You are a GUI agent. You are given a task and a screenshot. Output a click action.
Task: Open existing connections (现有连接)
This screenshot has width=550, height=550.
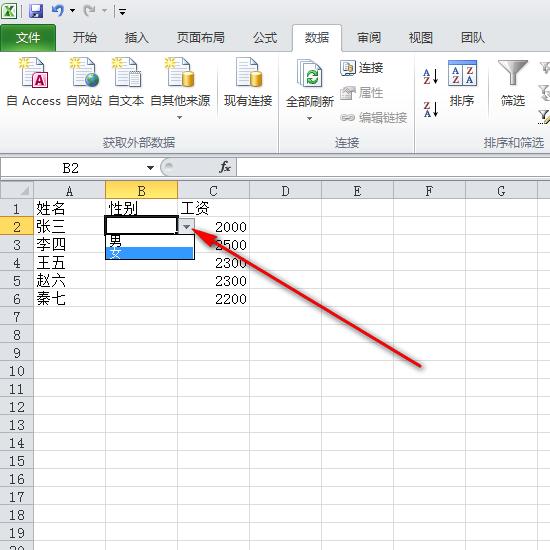tap(248, 82)
